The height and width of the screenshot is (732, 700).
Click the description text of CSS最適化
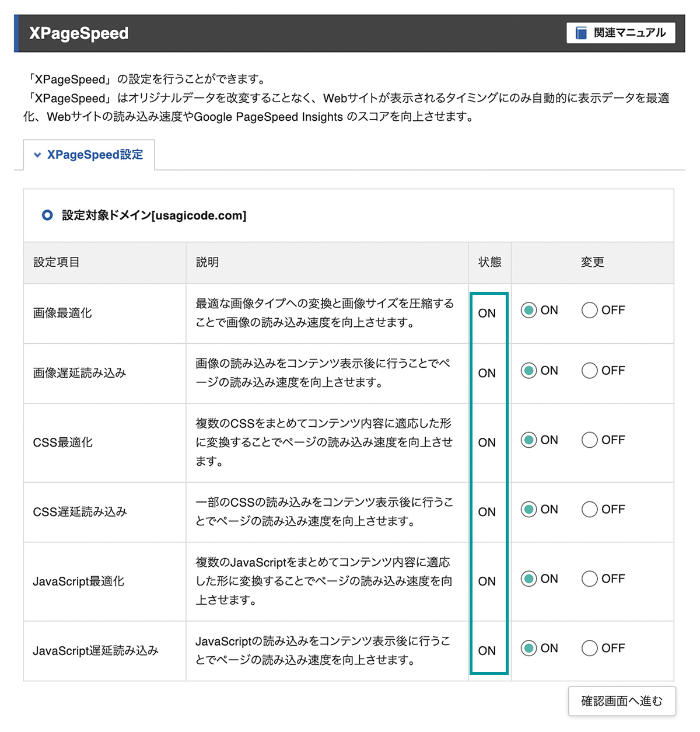click(x=324, y=442)
